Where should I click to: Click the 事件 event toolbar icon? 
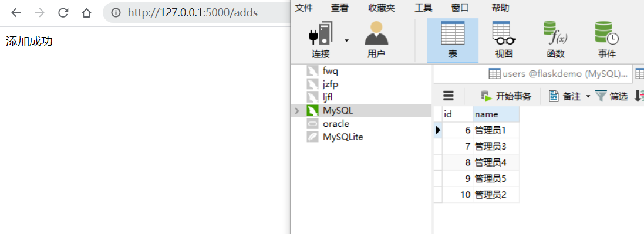pos(606,40)
